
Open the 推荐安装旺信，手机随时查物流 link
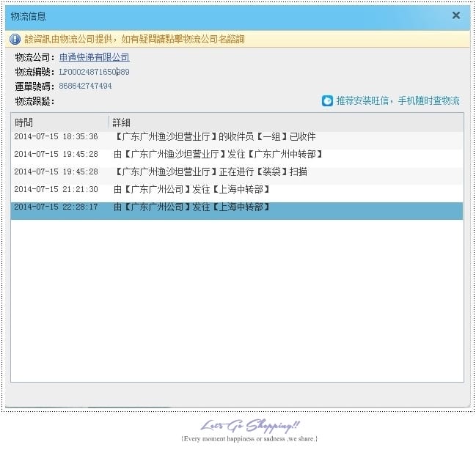click(398, 100)
